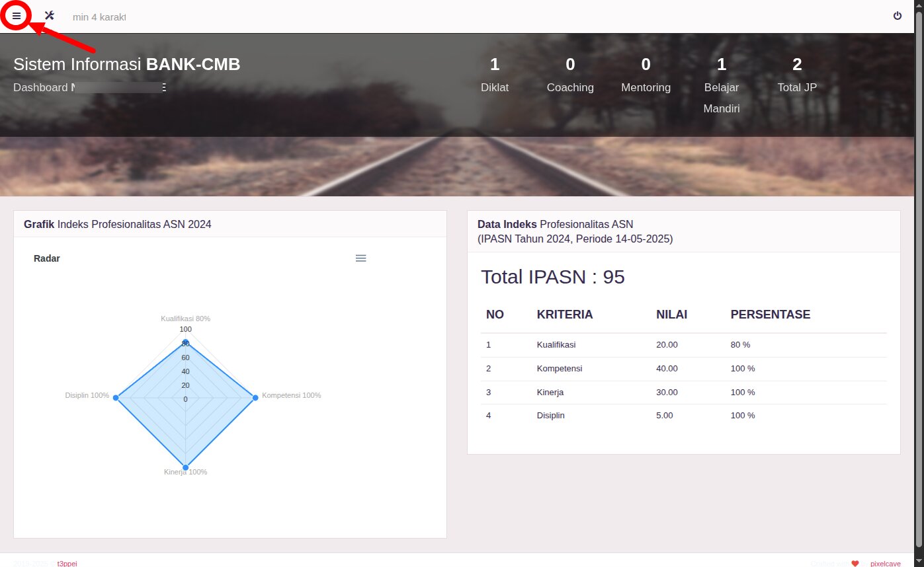Click the Coaching counter
This screenshot has width=924, height=567.
coord(570,75)
